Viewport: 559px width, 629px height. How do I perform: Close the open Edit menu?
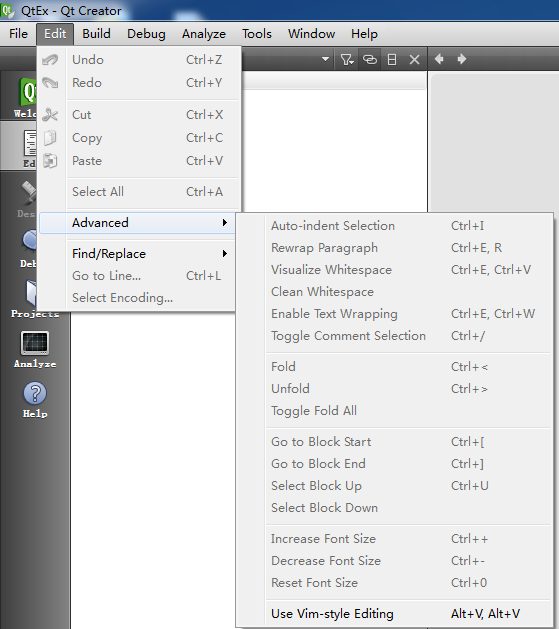pos(55,34)
